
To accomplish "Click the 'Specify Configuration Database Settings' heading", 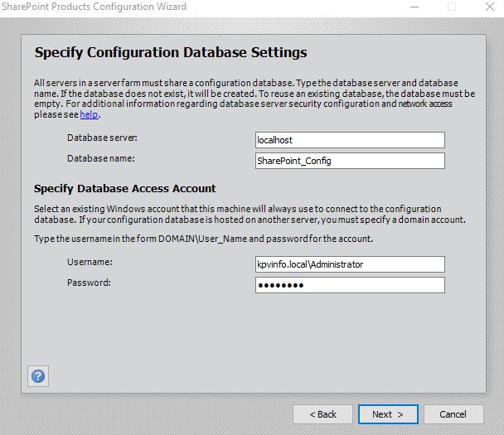I will click(171, 52).
